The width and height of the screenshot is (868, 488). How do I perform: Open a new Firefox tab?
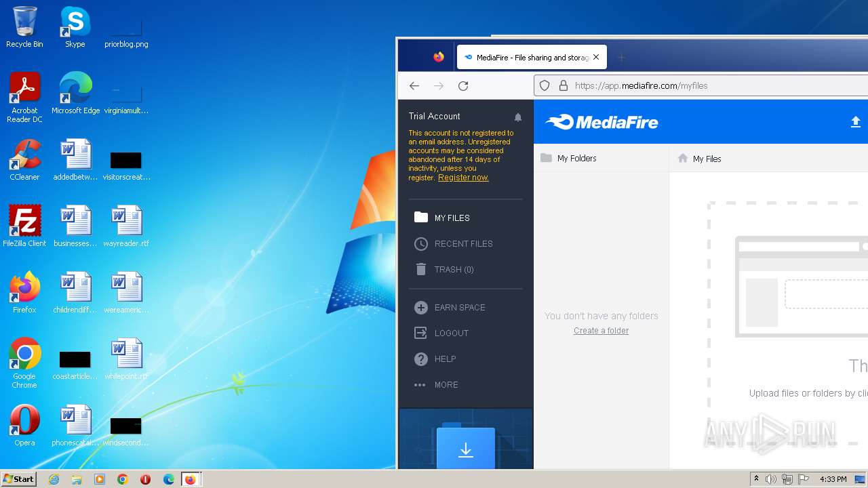[x=621, y=58]
